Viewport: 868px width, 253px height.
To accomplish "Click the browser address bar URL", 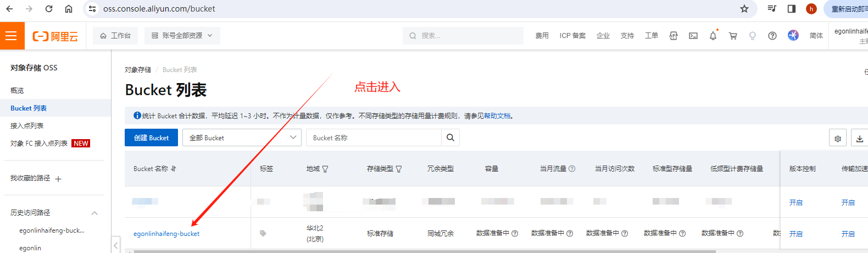I will tap(159, 9).
